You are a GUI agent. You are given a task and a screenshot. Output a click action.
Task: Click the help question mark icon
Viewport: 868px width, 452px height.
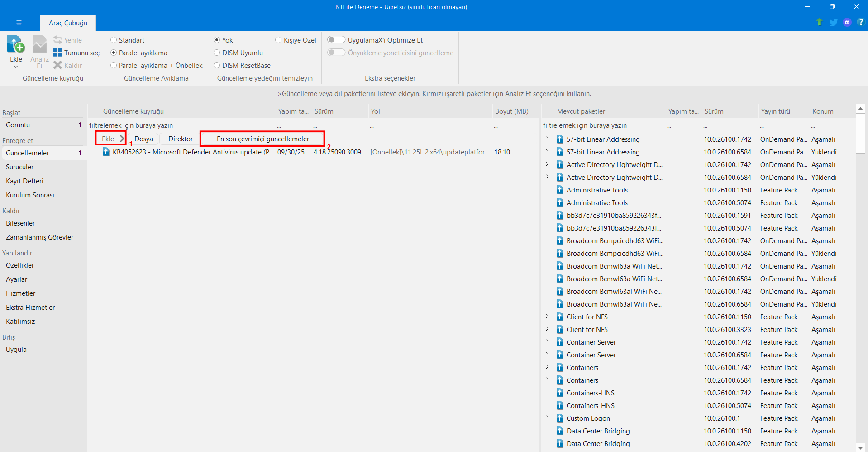pos(860,22)
